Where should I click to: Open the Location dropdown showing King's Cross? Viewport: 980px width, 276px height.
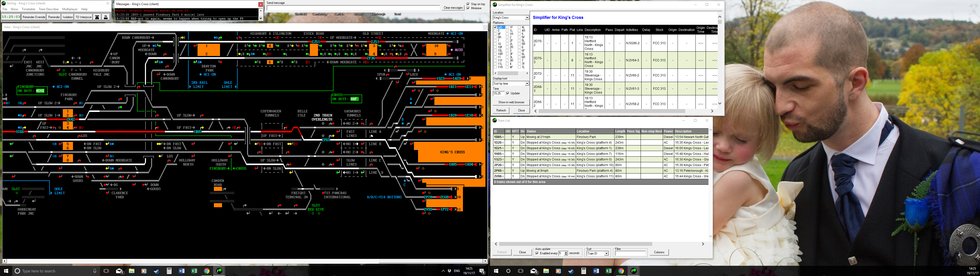(511, 18)
